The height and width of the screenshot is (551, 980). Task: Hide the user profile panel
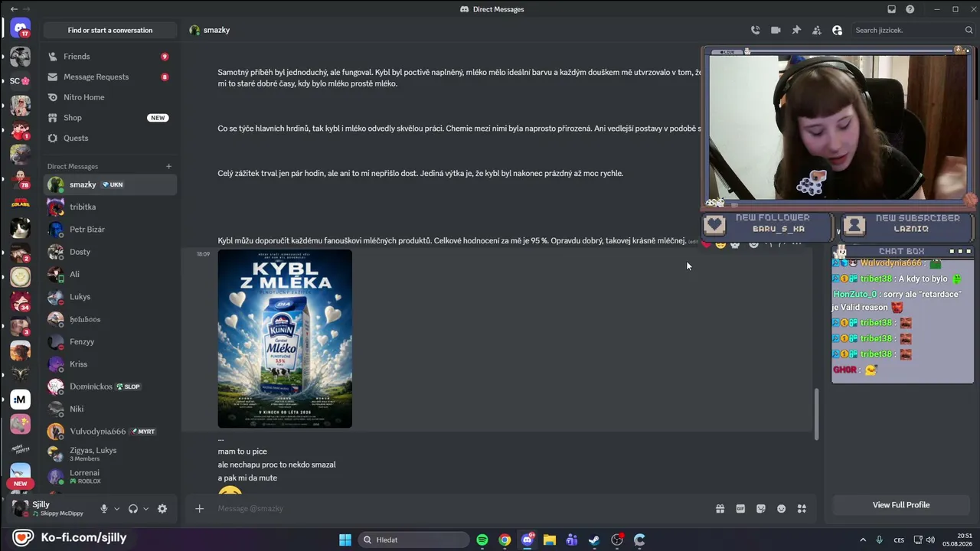tap(837, 30)
